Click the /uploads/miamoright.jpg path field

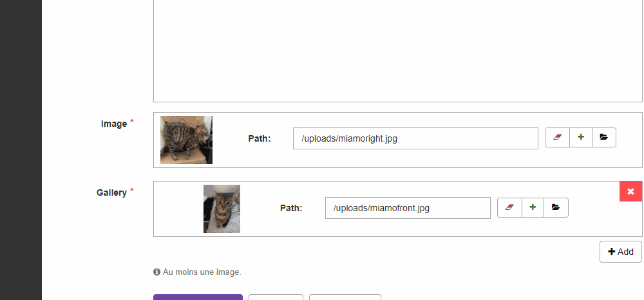(x=415, y=138)
